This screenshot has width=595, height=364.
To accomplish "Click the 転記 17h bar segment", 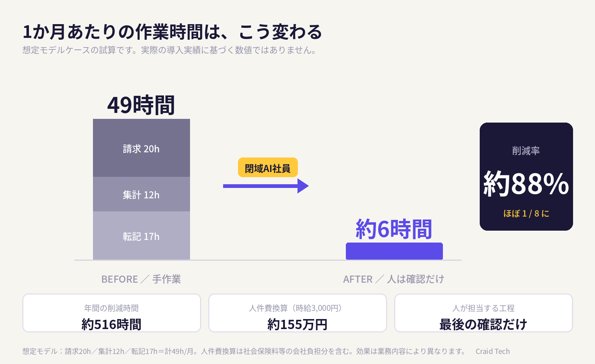I will pyautogui.click(x=141, y=235).
